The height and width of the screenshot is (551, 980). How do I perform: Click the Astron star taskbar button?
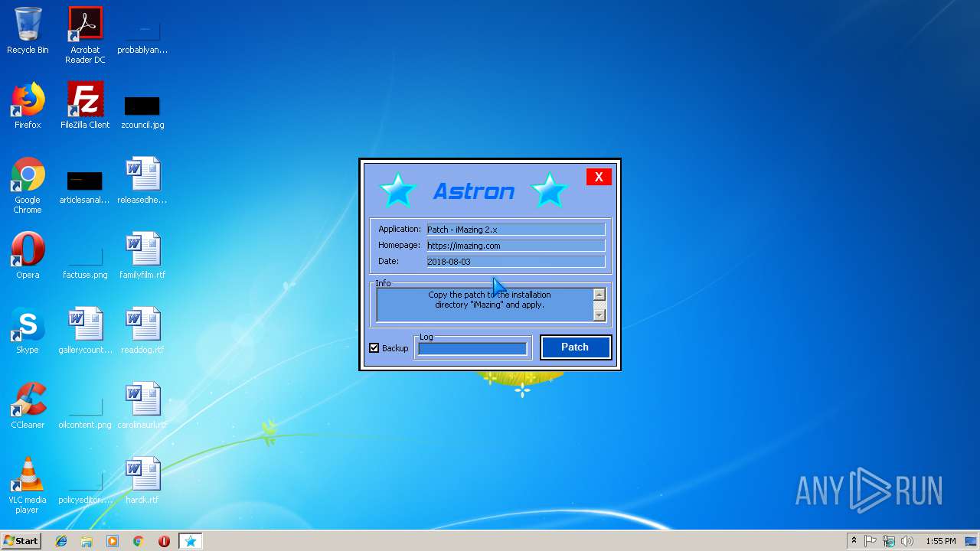coord(191,541)
